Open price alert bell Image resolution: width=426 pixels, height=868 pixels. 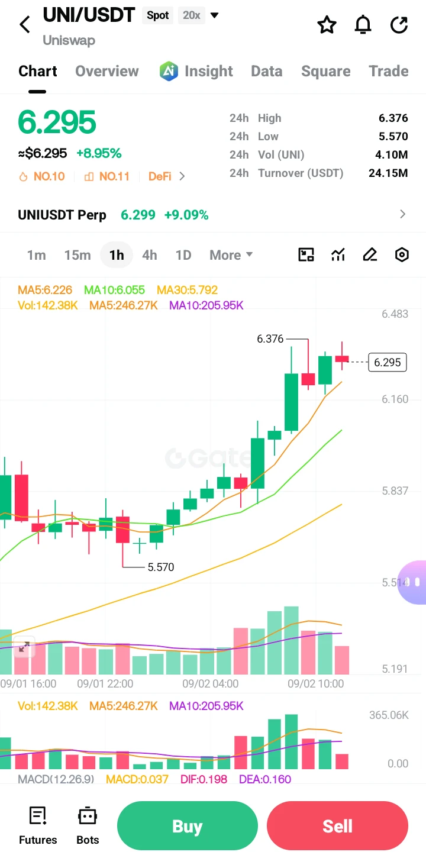(363, 25)
